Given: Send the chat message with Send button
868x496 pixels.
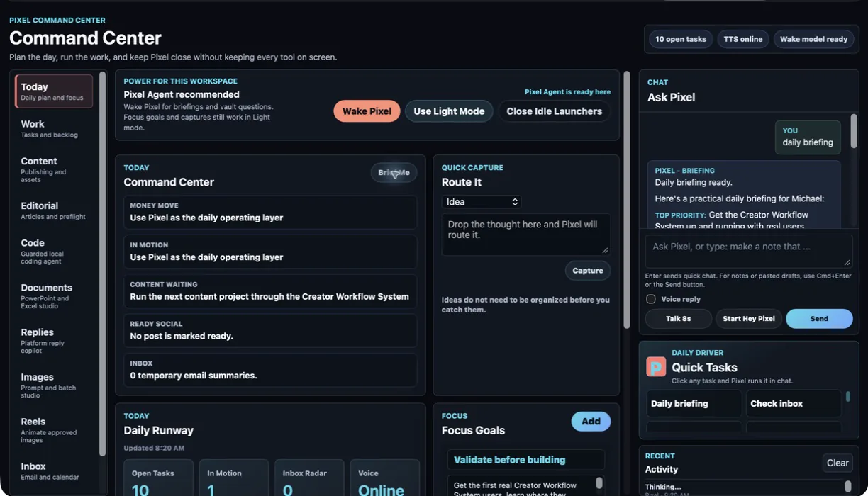Looking at the screenshot, I should click(819, 319).
